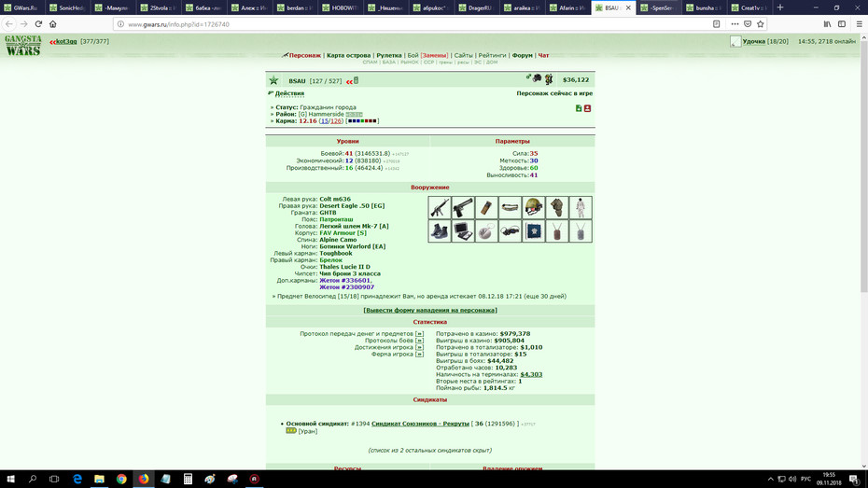The height and width of the screenshot is (488, 868).
Task: Click the brown dog tag icon
Action: click(x=557, y=231)
